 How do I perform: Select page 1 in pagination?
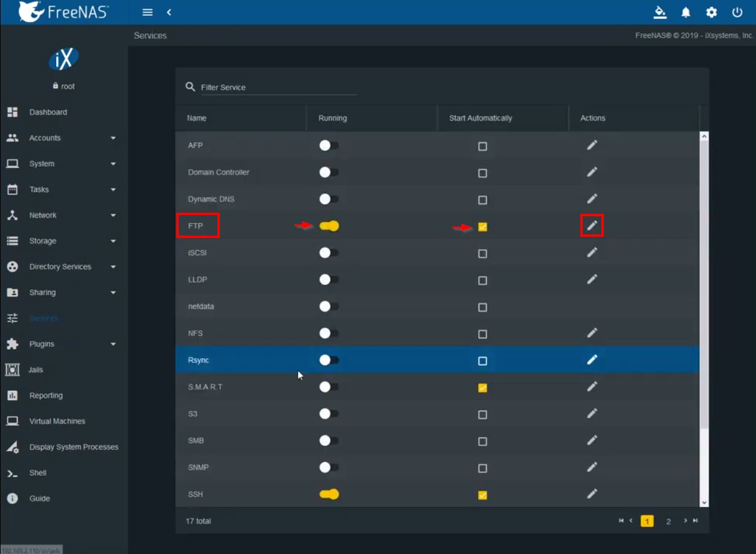click(x=647, y=521)
